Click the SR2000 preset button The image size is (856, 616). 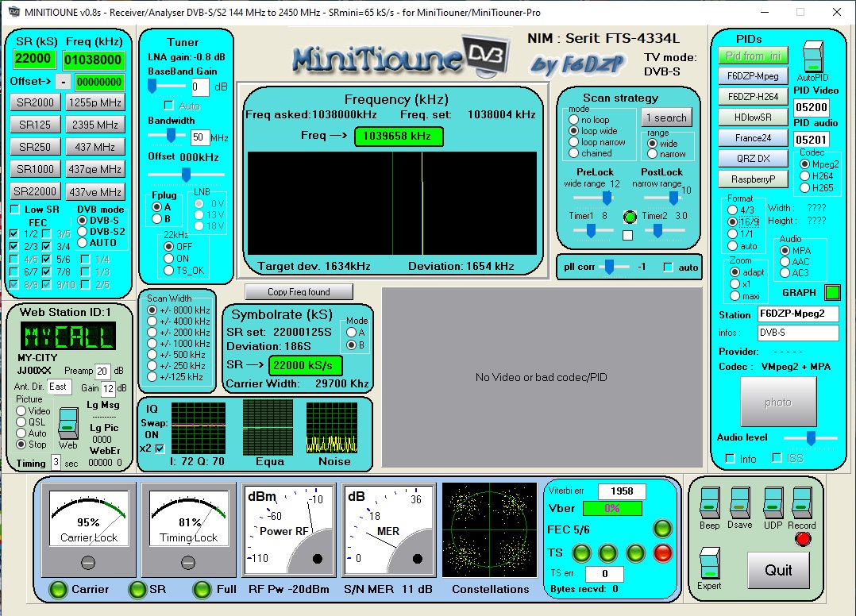tap(35, 102)
